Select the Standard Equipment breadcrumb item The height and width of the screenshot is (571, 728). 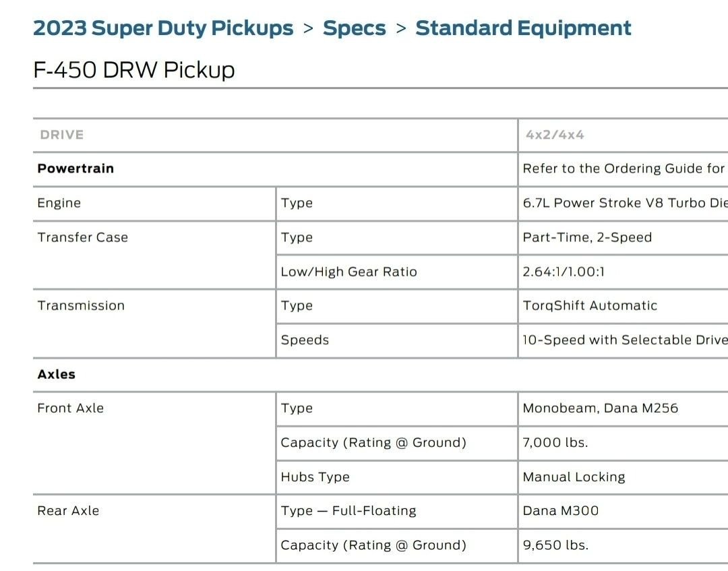coord(524,28)
